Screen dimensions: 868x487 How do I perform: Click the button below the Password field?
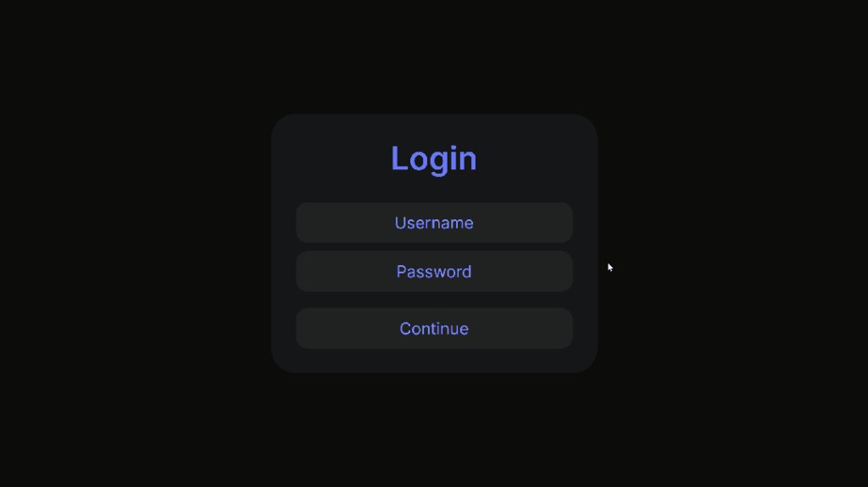coord(434,328)
